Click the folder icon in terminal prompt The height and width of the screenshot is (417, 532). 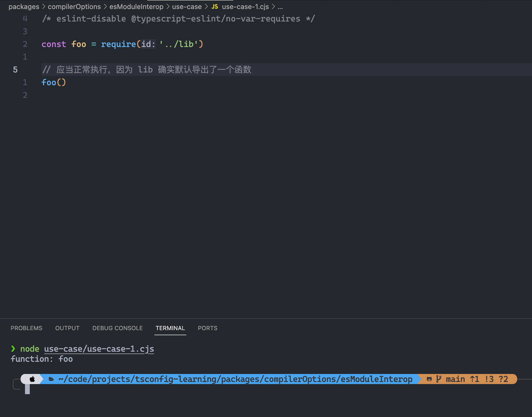[52, 379]
